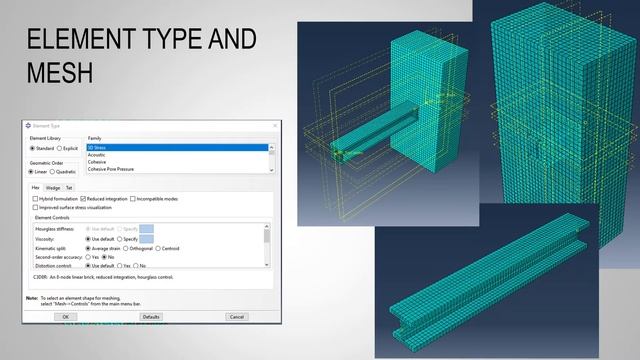
Task: Select 3D Stress in Family list
Action: [177, 148]
